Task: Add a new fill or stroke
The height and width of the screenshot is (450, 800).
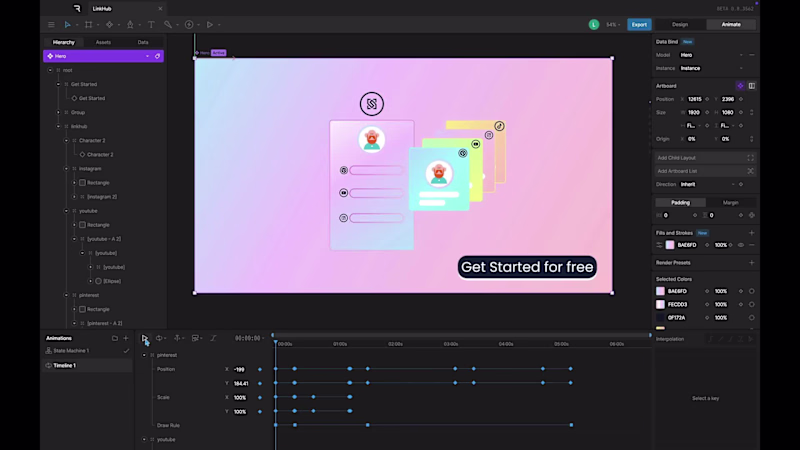Action: (x=752, y=233)
